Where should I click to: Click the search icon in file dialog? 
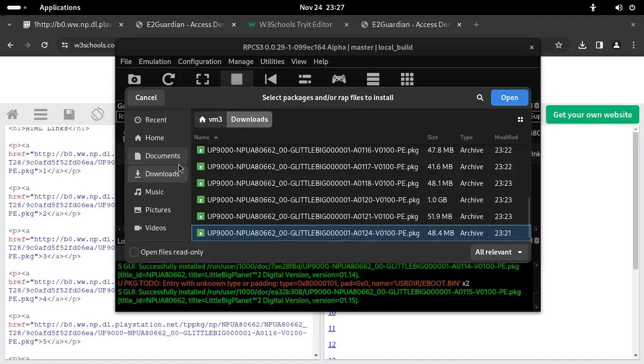coord(480,98)
